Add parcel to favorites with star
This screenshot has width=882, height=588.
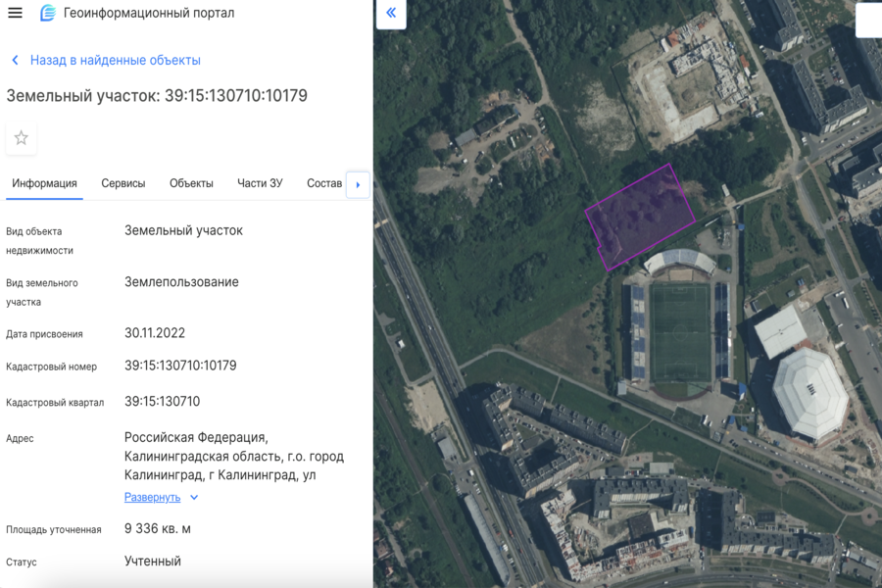21,138
